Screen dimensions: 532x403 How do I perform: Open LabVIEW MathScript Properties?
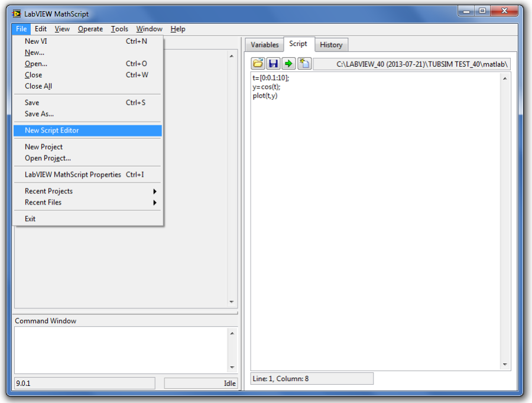click(x=87, y=175)
